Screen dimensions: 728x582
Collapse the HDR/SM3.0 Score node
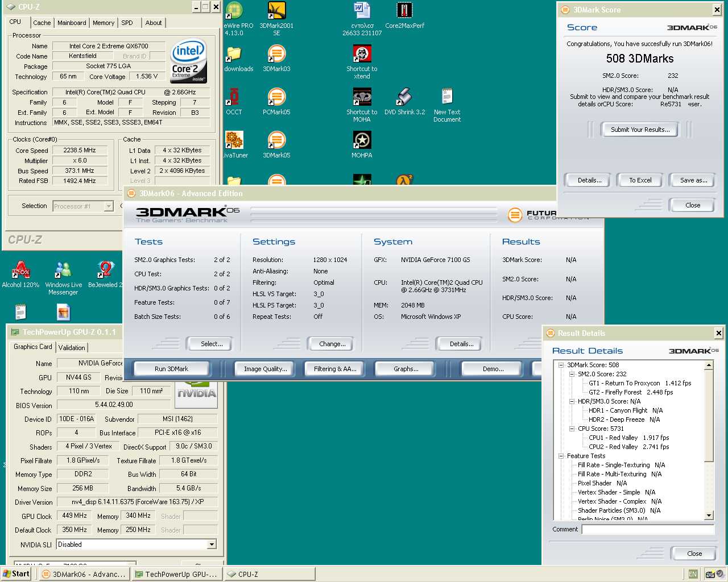point(572,401)
